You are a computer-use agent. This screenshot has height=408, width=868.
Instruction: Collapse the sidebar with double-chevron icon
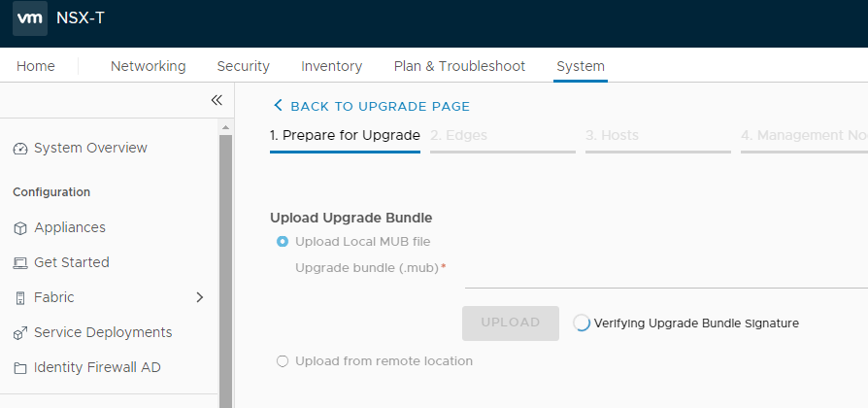(217, 100)
